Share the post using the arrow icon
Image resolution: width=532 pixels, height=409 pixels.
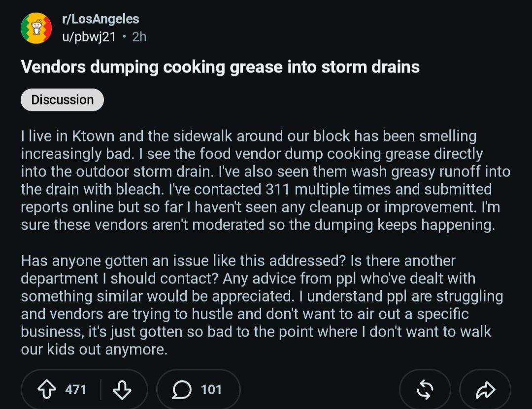tap(485, 390)
